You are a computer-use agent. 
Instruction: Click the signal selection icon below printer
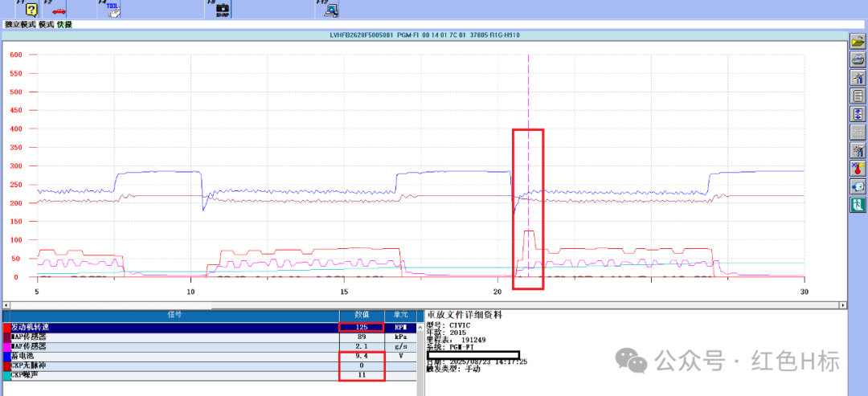tap(858, 77)
